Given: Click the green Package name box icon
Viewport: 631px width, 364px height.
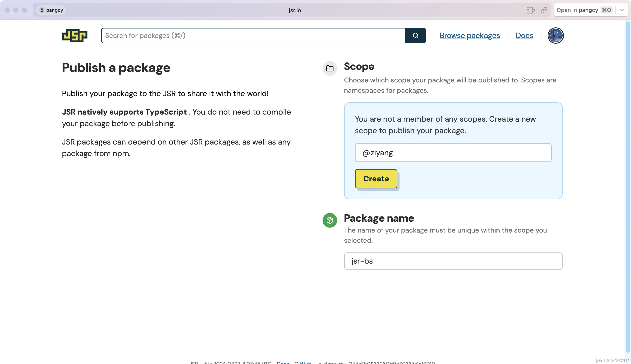Looking at the screenshot, I should click(329, 220).
